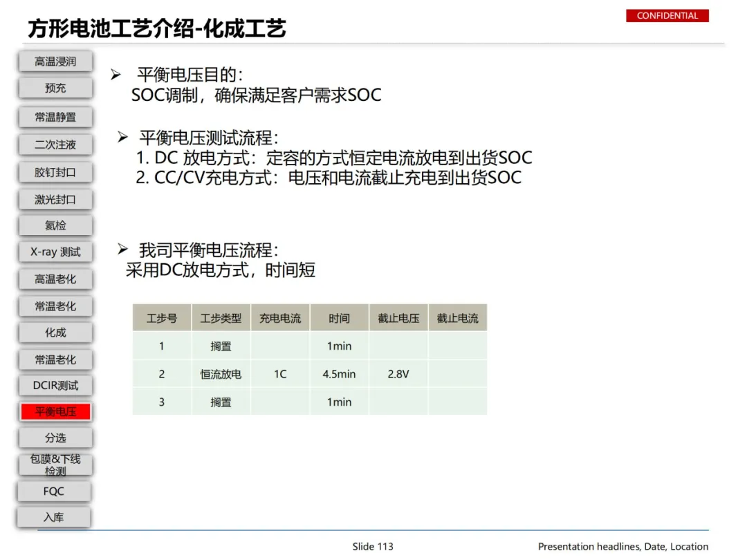Open the 化成 step button
The height and width of the screenshot is (560, 747).
point(55,333)
